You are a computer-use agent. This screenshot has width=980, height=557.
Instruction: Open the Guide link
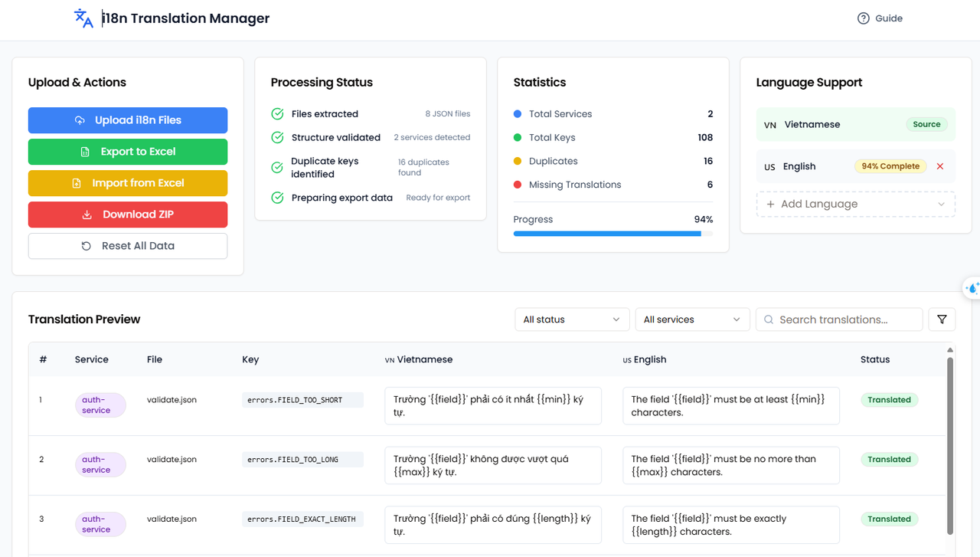[889, 18]
